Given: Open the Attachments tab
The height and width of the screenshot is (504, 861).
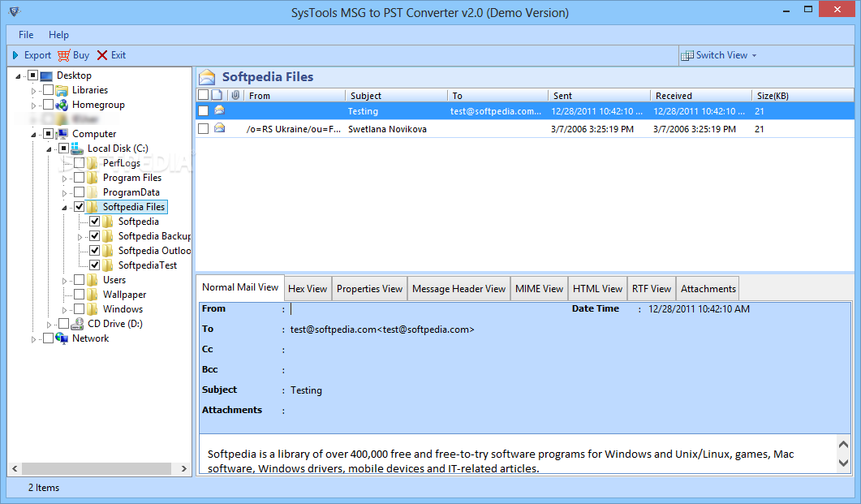Looking at the screenshot, I should tap(708, 289).
